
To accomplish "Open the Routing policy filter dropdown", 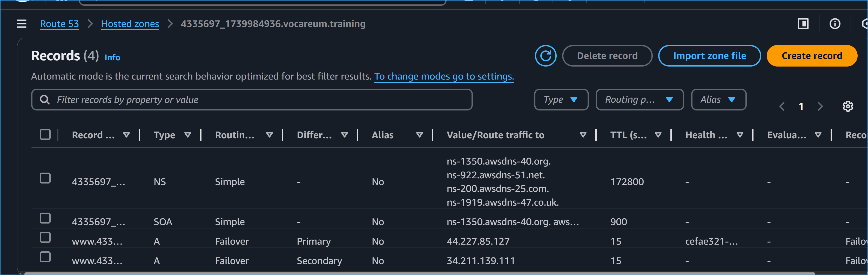I will click(639, 100).
